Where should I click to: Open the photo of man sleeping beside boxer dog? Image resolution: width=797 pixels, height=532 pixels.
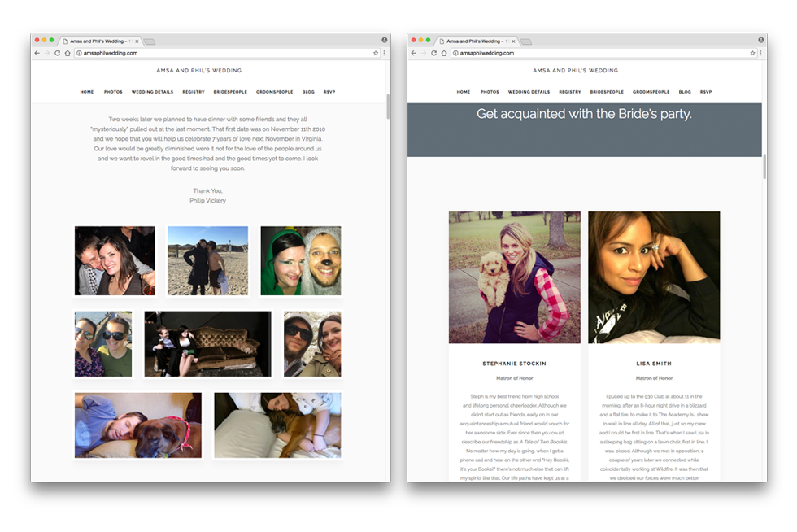click(137, 425)
